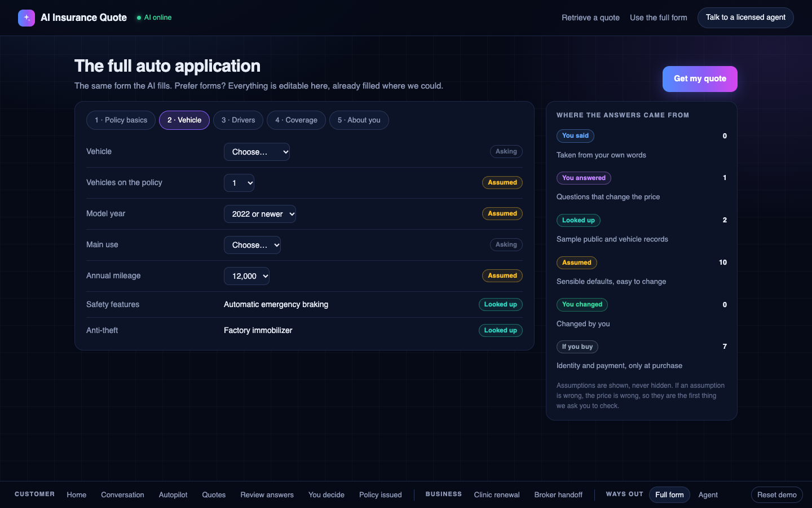
Task: Open the Clinic renewal link
Action: point(497,494)
